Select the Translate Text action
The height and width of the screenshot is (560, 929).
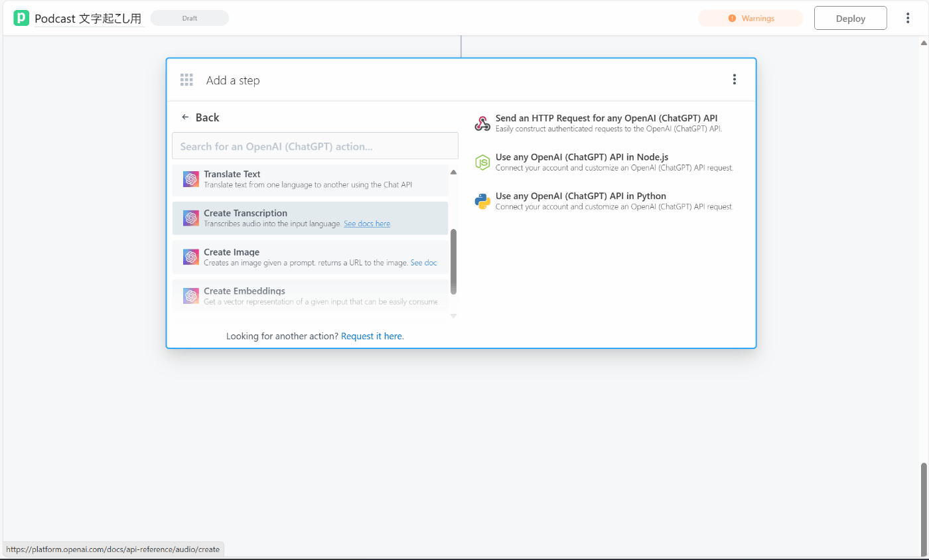point(310,180)
